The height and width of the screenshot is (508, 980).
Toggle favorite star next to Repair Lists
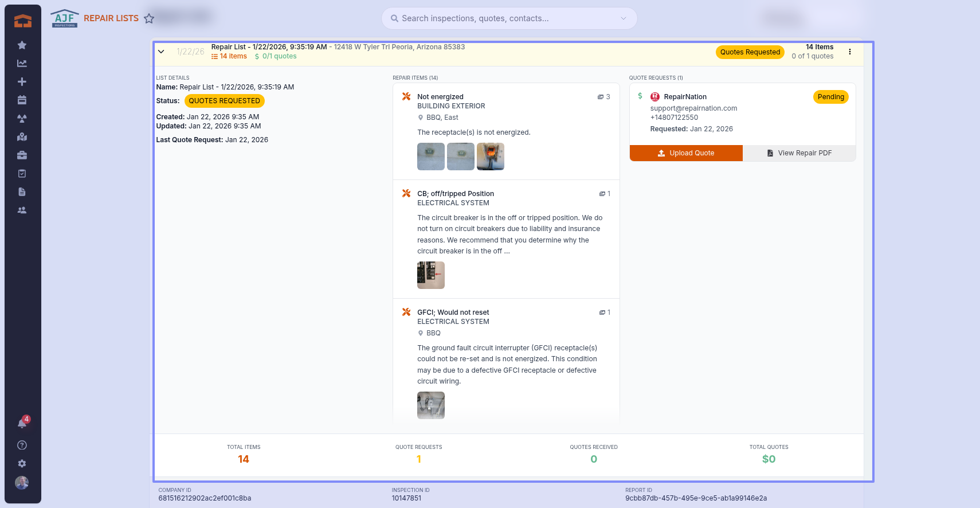click(x=149, y=18)
